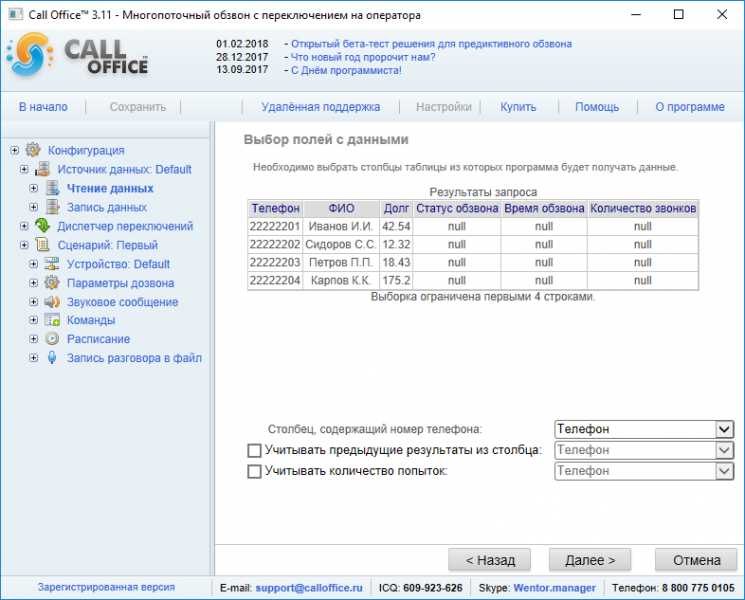This screenshot has width=745, height=600.
Task: Click the Зарегистрированная версия status text
Action: click(x=106, y=587)
